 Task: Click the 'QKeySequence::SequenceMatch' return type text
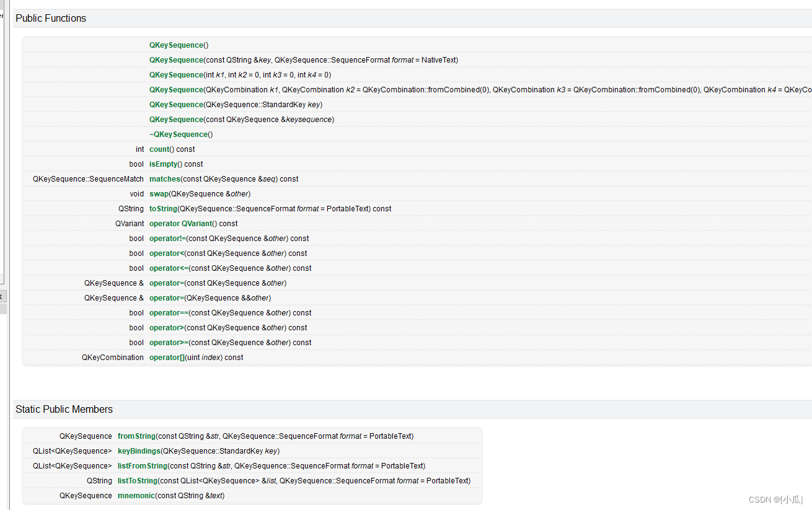coord(88,179)
